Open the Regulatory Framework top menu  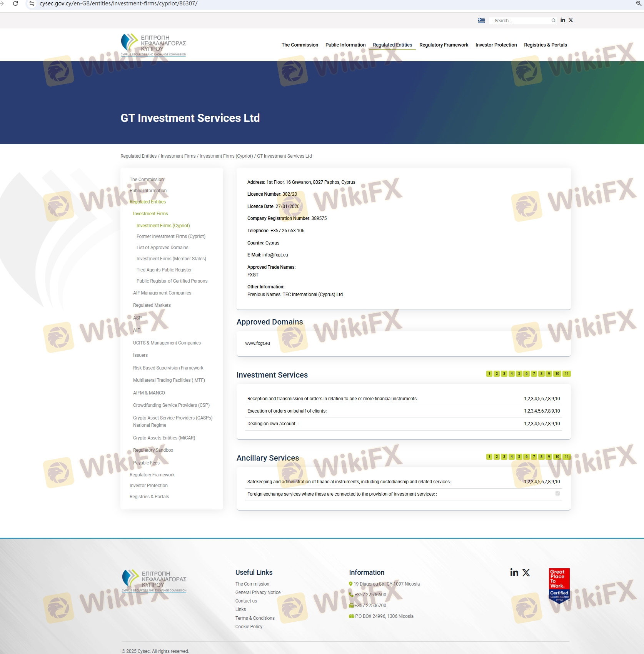(444, 45)
